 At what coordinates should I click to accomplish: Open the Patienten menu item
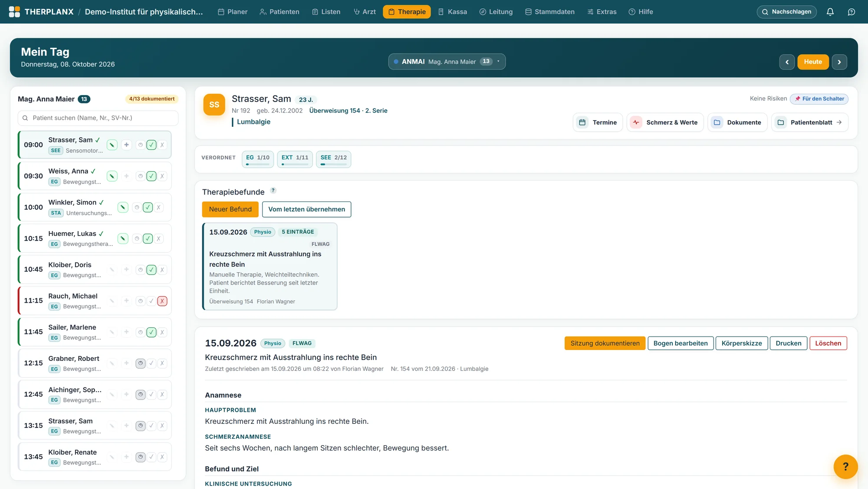tap(279, 12)
